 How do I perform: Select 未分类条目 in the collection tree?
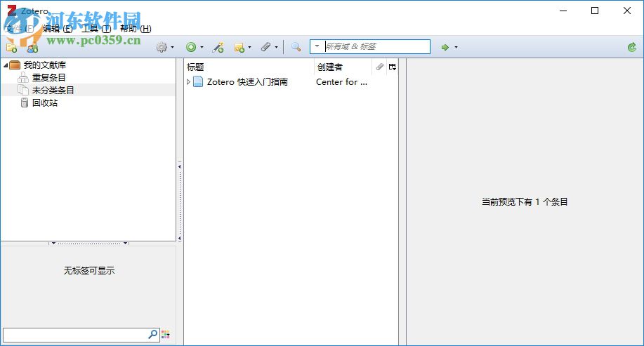pyautogui.click(x=53, y=90)
